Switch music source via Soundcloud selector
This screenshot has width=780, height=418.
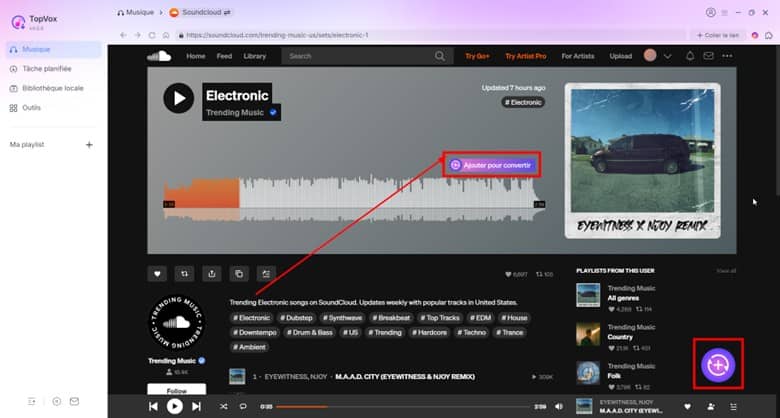point(200,12)
